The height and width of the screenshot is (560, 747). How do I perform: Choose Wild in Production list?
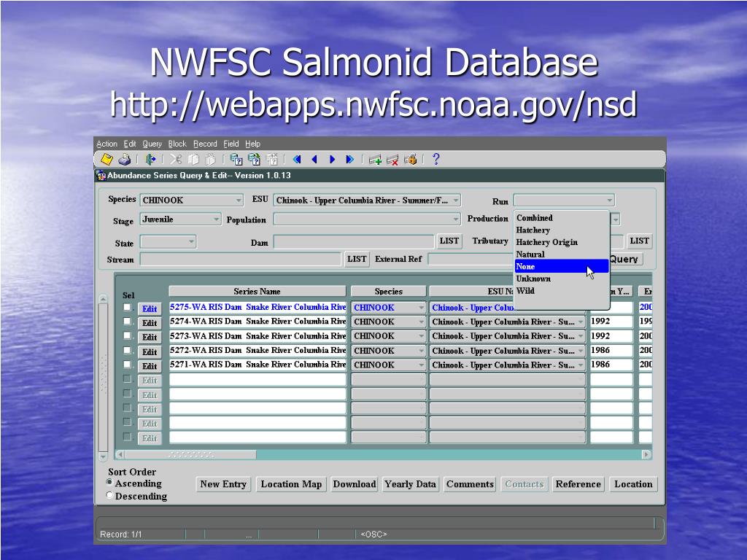tap(561, 291)
